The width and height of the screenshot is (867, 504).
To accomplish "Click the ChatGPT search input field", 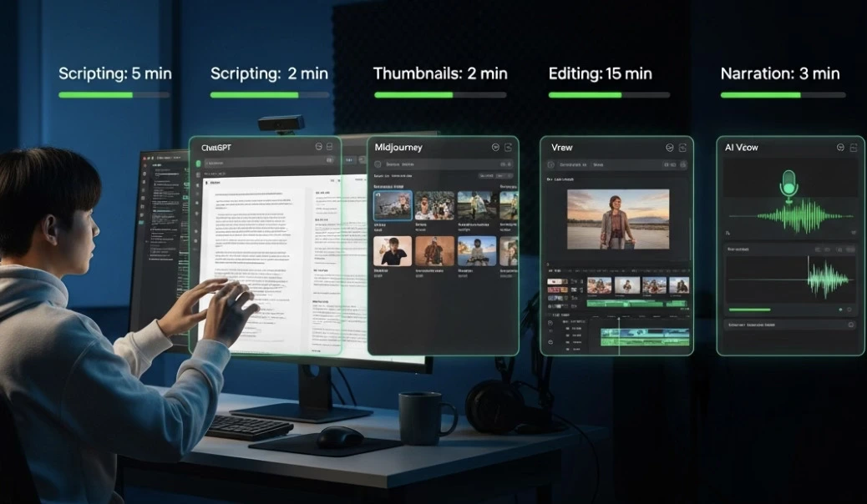I will pos(271,163).
